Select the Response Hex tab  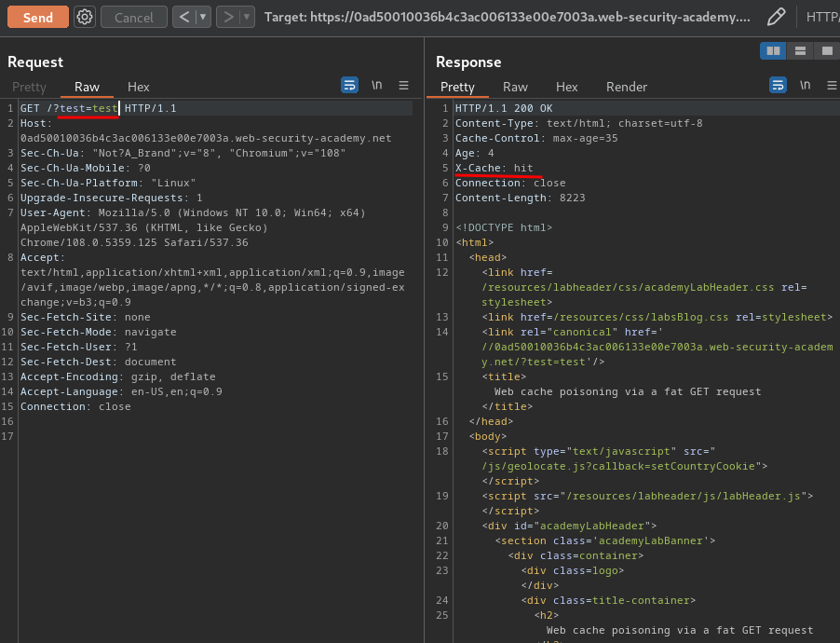click(x=567, y=87)
